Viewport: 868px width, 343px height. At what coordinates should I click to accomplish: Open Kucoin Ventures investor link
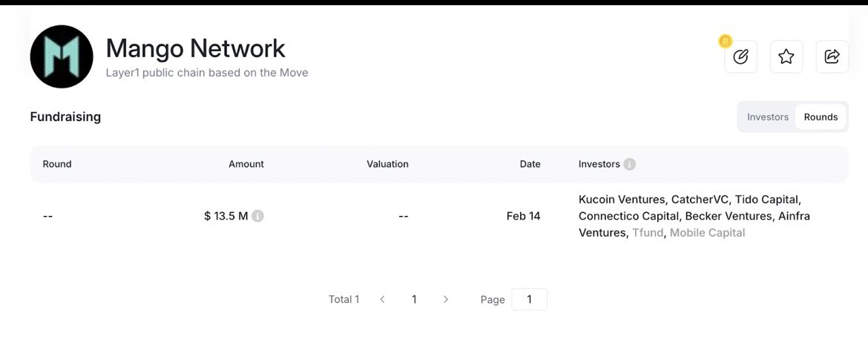tap(622, 199)
